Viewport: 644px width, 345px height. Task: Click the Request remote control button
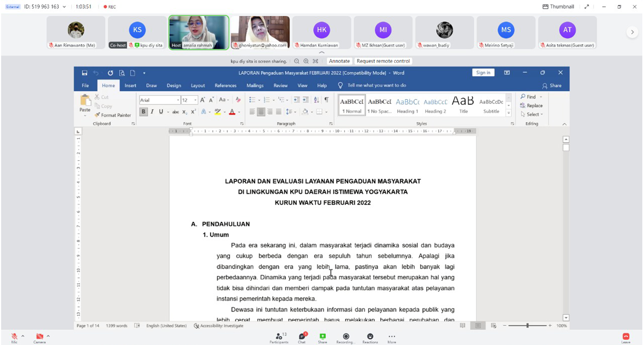pyautogui.click(x=383, y=61)
